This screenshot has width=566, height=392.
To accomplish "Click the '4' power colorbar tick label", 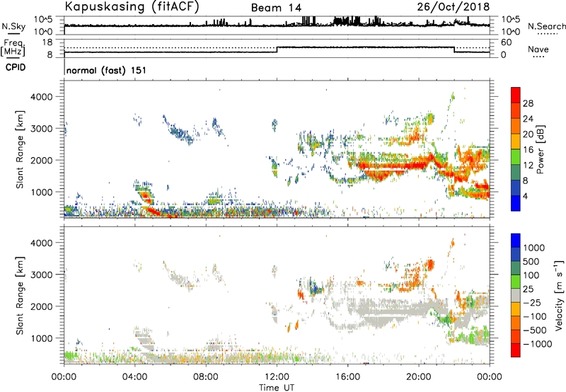I will (526, 196).
